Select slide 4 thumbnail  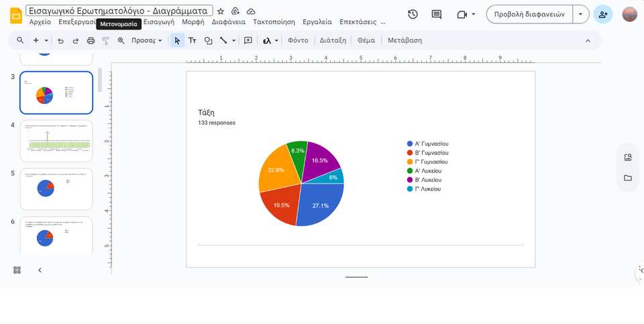coord(56,141)
